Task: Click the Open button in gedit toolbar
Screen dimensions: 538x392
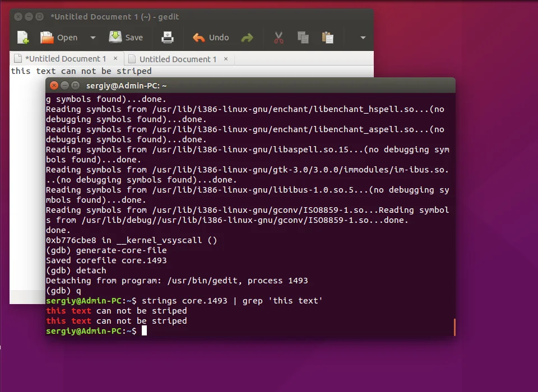Action: click(x=59, y=38)
